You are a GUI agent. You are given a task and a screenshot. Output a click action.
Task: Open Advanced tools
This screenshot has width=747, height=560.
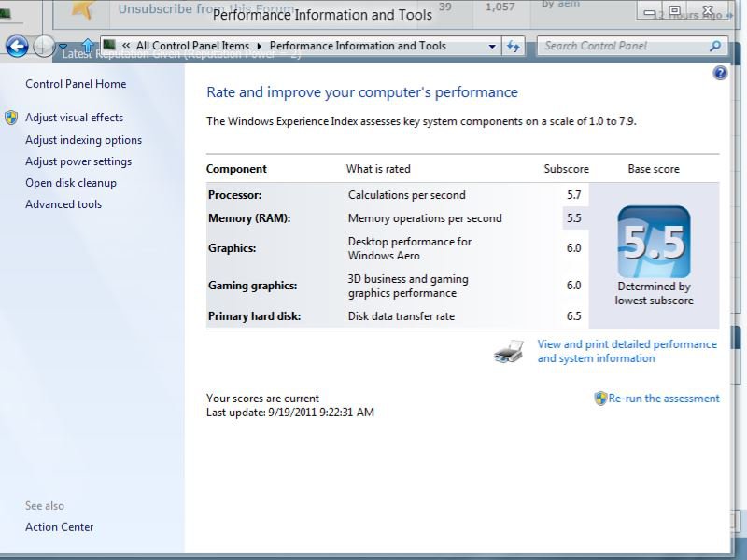click(63, 204)
